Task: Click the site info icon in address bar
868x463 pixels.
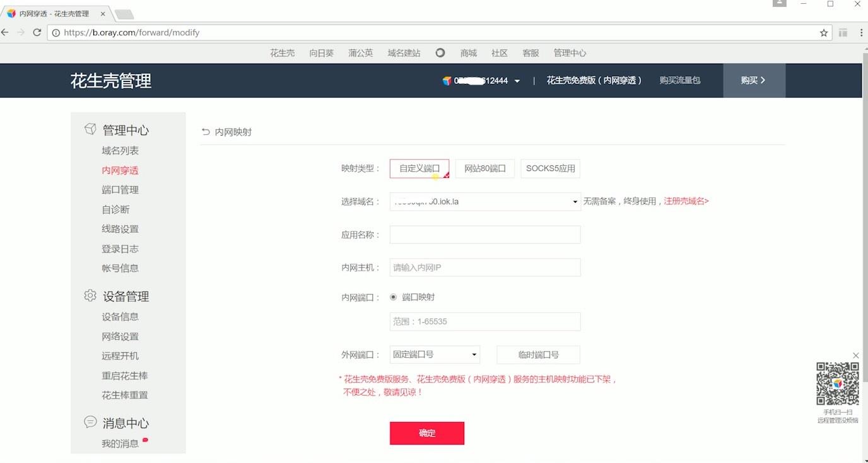Action: tap(56, 33)
